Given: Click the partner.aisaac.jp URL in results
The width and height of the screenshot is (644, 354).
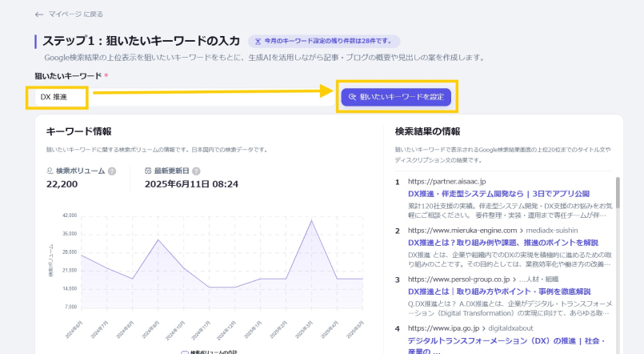Looking at the screenshot, I should tap(452, 182).
